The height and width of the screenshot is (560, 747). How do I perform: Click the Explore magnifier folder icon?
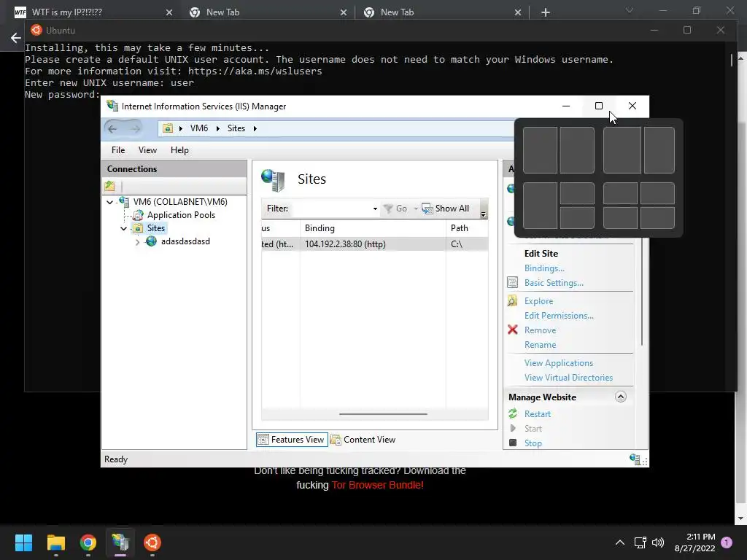tap(513, 301)
